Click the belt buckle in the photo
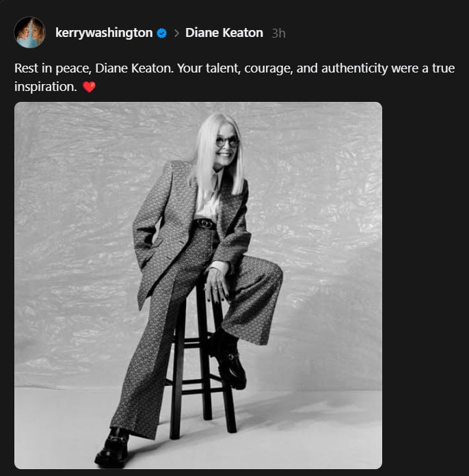469x476 pixels. [x=205, y=223]
